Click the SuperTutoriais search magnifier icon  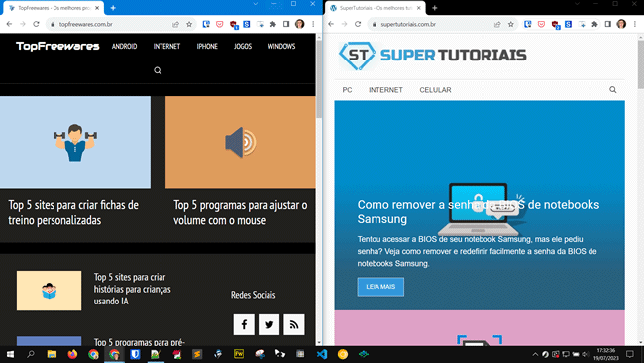pyautogui.click(x=612, y=90)
